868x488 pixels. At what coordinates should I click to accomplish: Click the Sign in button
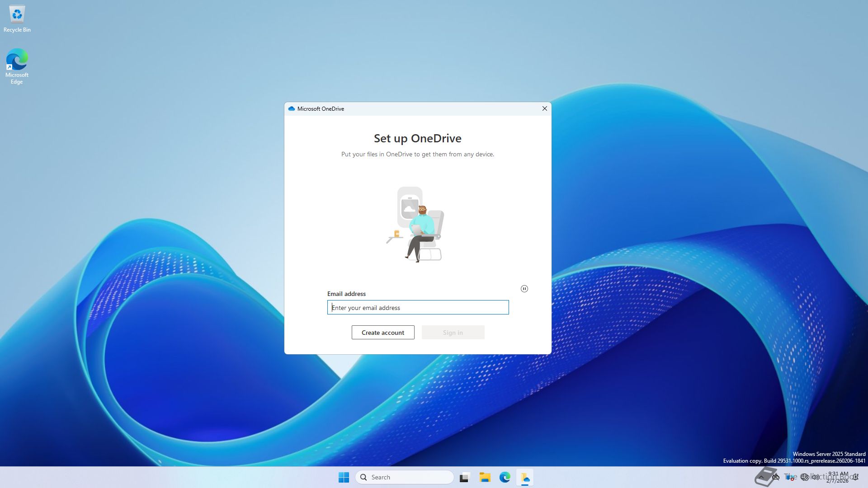coord(453,333)
